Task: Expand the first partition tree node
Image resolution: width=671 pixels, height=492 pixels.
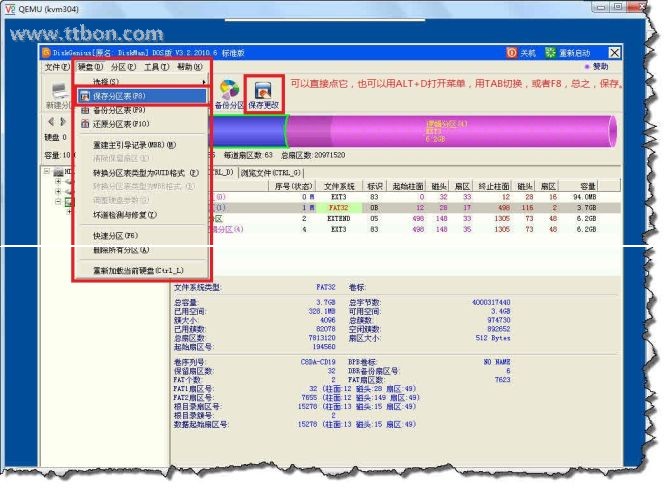Action: pyautogui.click(x=58, y=181)
